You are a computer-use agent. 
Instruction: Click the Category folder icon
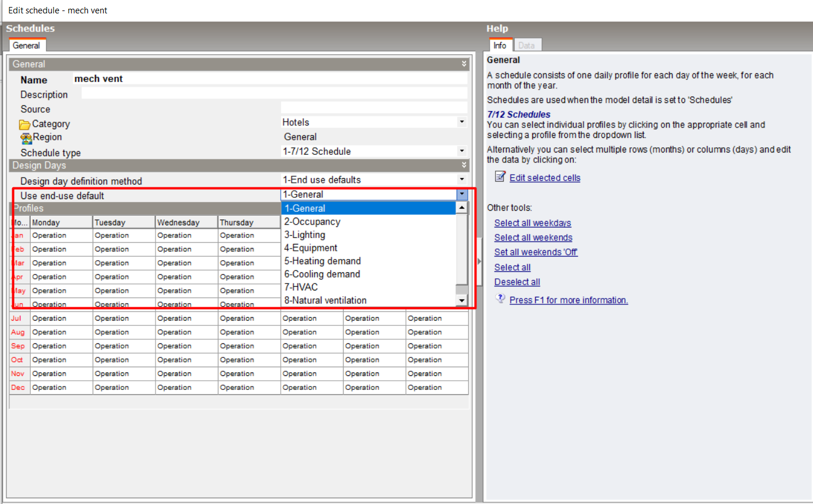(x=24, y=124)
